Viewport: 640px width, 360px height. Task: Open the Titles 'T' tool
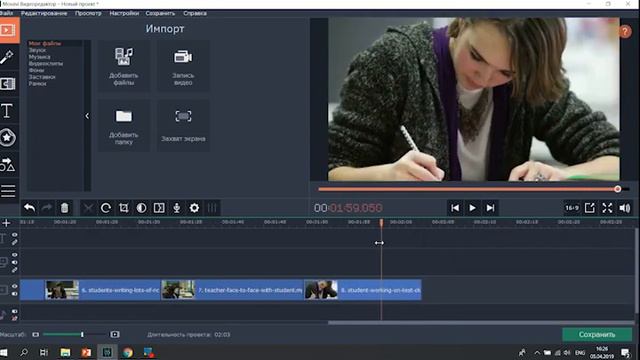pyautogui.click(x=7, y=111)
